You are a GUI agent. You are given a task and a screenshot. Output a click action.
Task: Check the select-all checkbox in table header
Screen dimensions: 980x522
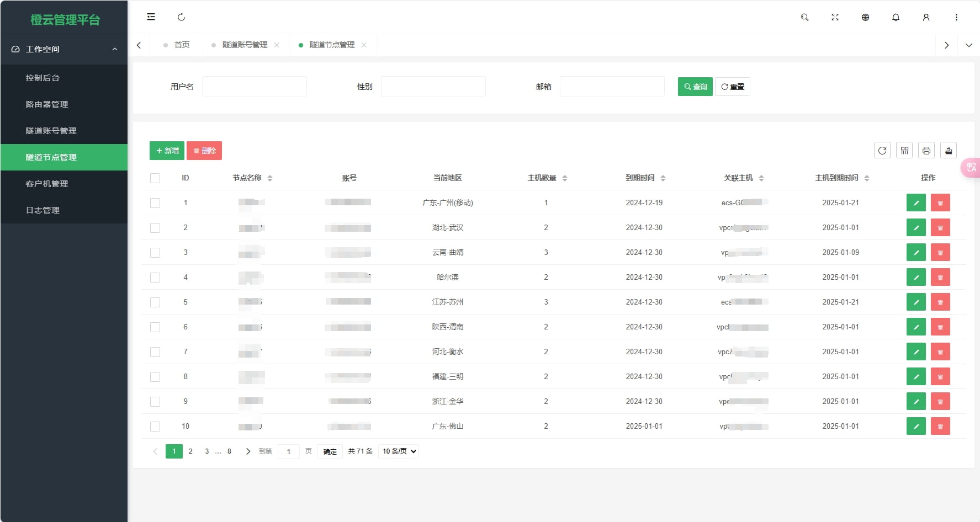tap(155, 178)
